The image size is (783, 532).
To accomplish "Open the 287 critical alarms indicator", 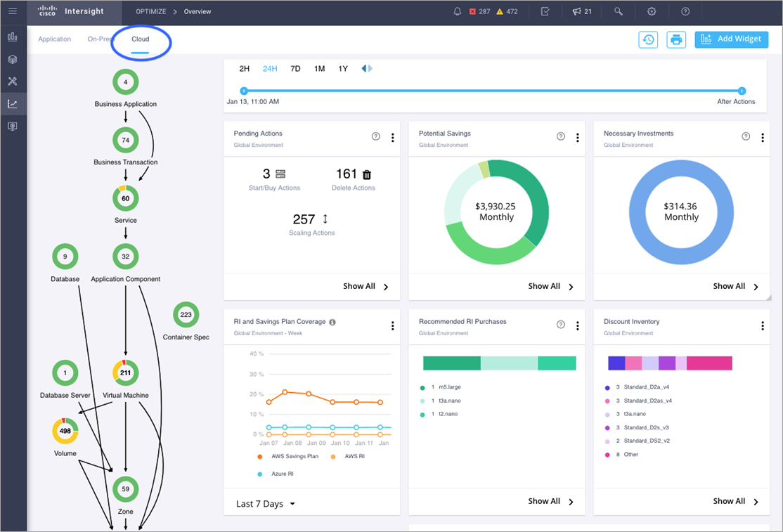I will click(480, 11).
